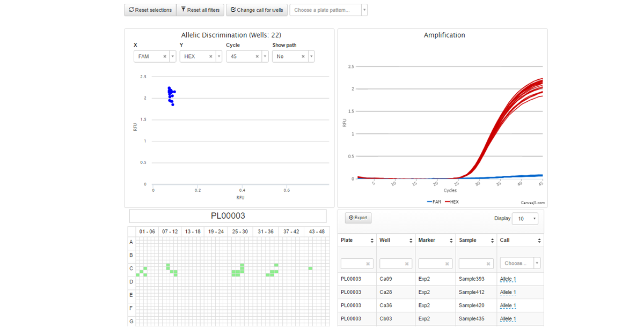Clear the 45 value from the Cycle selector
The height and width of the screenshot is (328, 644).
tap(257, 56)
